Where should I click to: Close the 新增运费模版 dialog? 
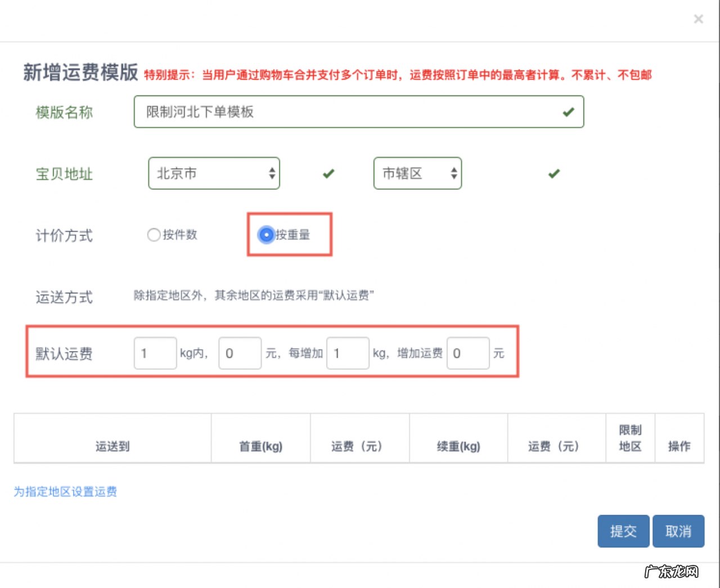[x=698, y=19]
